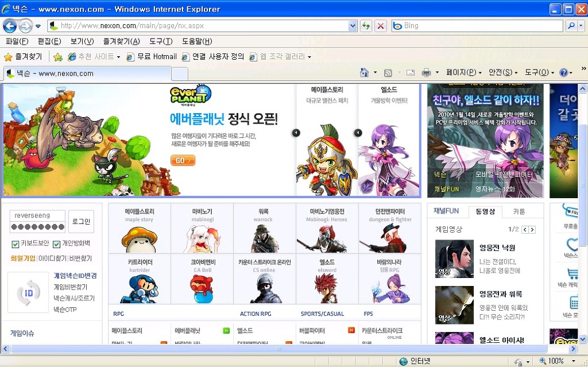Click the search magnifier icon

[571, 26]
